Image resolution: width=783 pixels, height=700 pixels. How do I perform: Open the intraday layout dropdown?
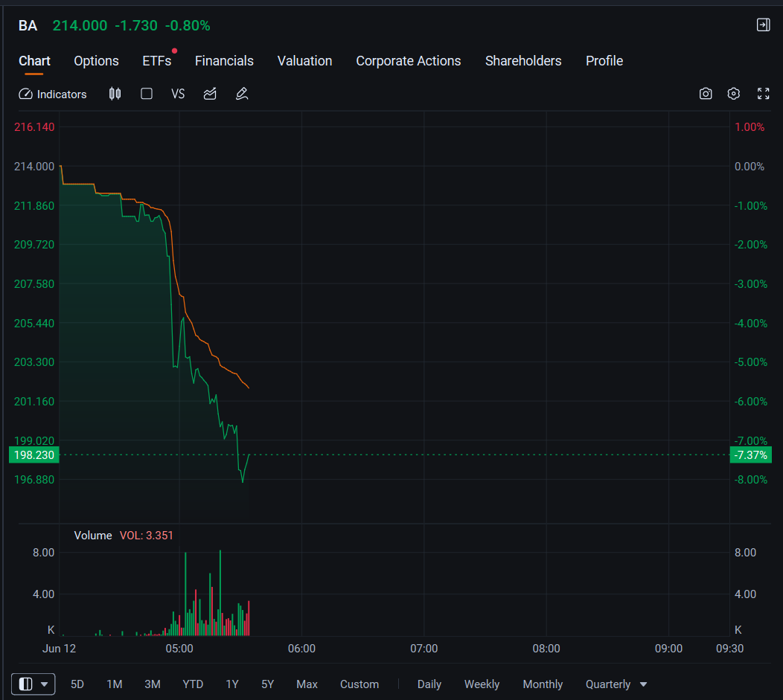[x=33, y=684]
